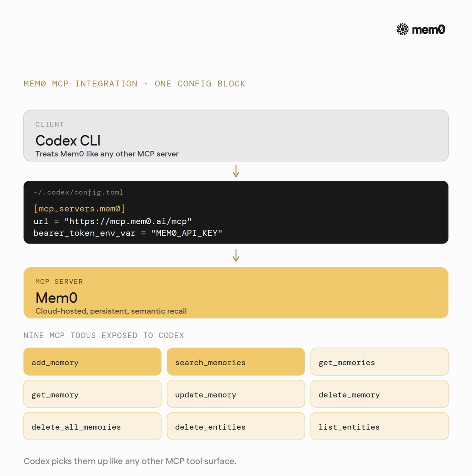The width and height of the screenshot is (472, 476).
Task: Click the CLIENT label
Action: (50, 124)
